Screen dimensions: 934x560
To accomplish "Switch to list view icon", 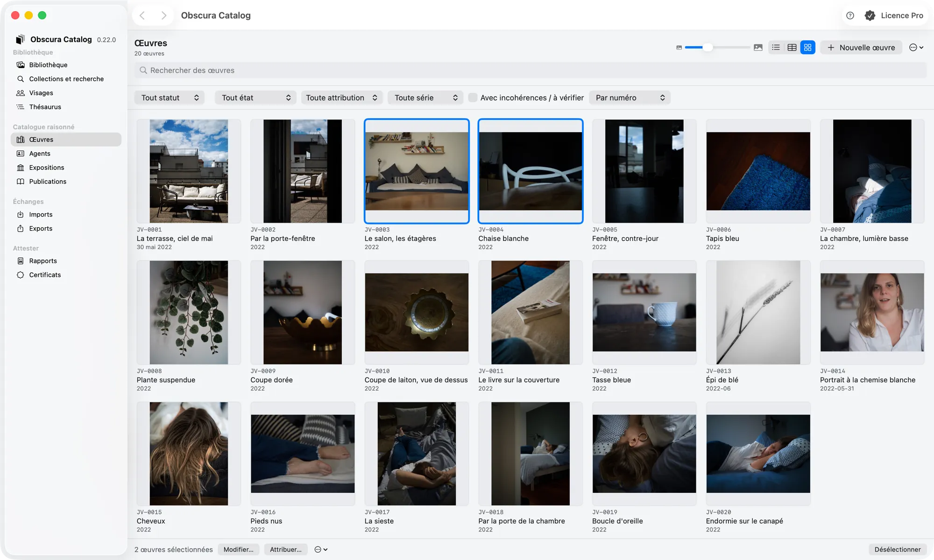I will [776, 47].
